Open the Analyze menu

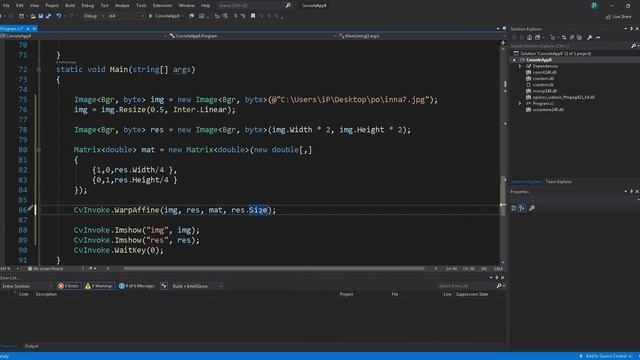click(122, 5)
